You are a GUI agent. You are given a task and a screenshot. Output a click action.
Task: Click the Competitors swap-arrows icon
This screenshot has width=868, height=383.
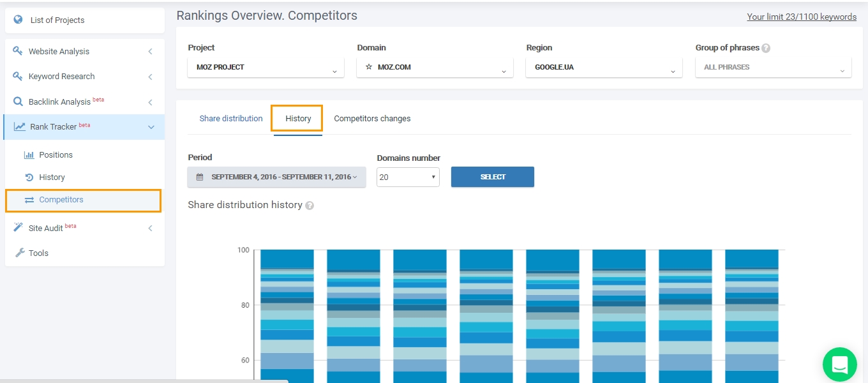[x=29, y=200]
